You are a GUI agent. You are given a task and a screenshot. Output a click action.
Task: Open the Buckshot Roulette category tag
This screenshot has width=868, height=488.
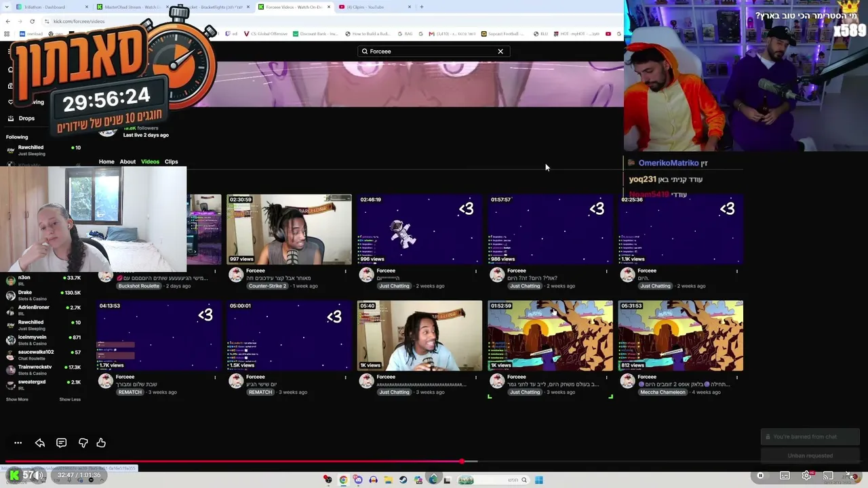click(139, 286)
